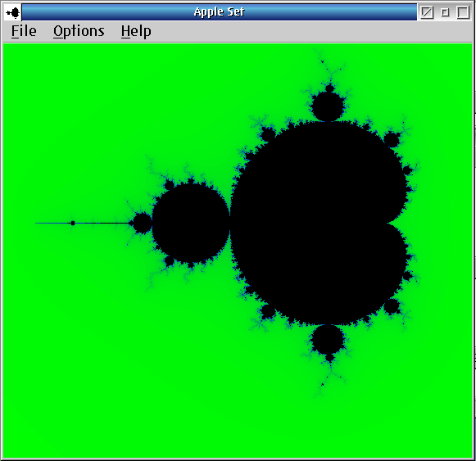Click the small bulb on the cardioid's lower-left edge

268,312
